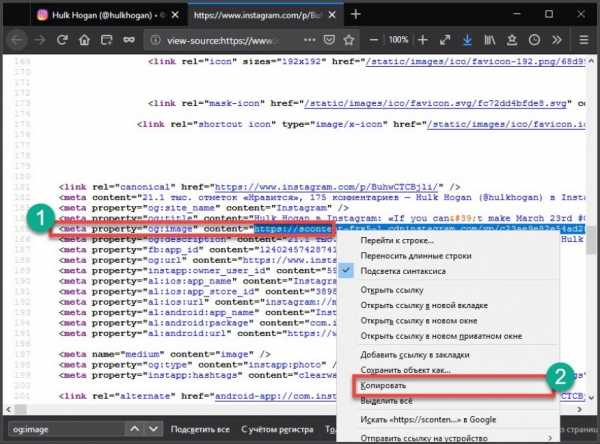Open Library books icon
This screenshot has width=600, height=444.
click(x=489, y=40)
